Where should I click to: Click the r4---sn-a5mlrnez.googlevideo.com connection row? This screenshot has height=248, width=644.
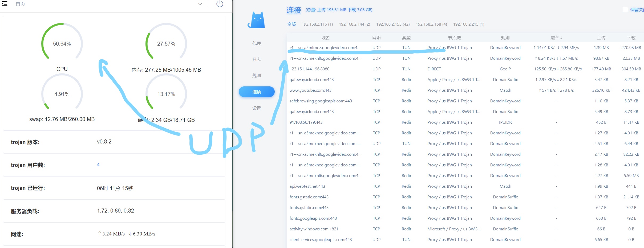(325, 47)
